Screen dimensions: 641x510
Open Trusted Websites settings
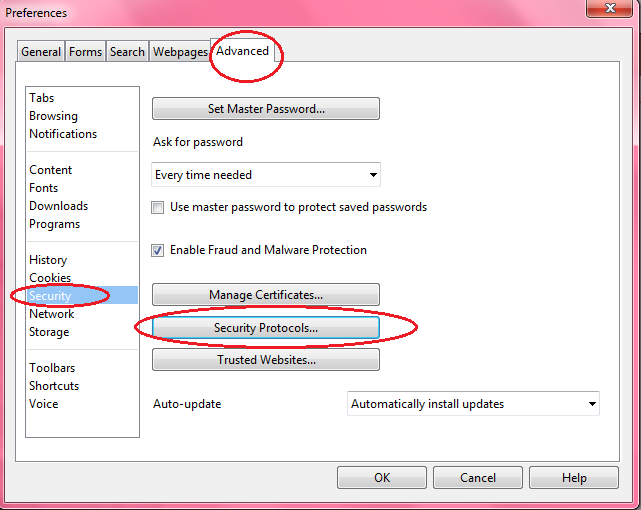point(266,360)
